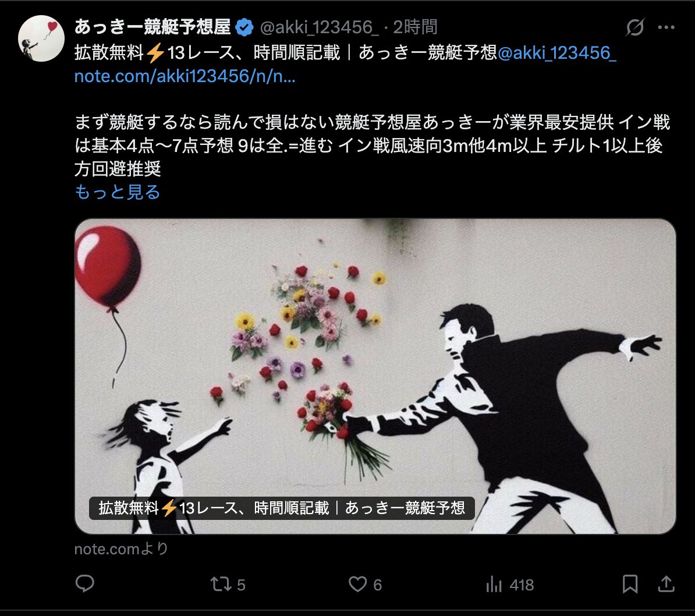Click the @akki_123456_ mention in post text

556,53
